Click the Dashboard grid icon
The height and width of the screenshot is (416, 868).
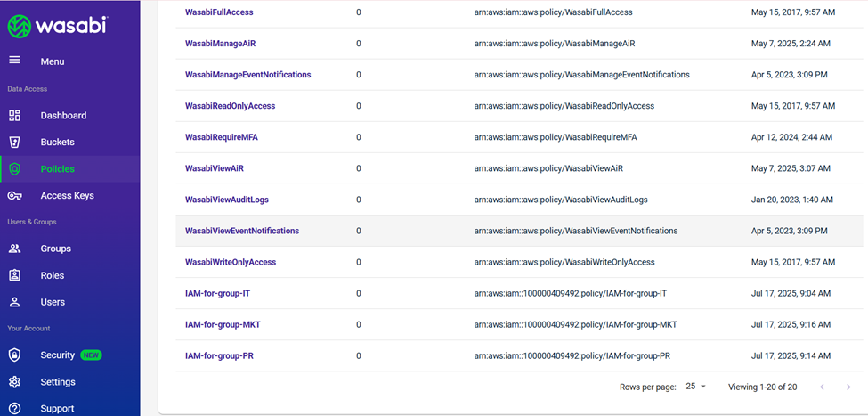click(x=14, y=116)
